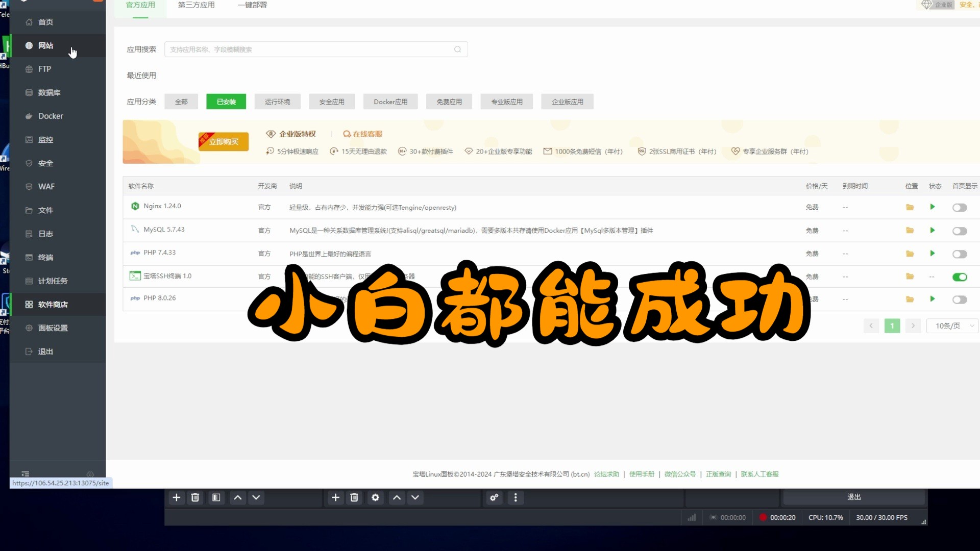
Task: Open the 10条/页 page size dropdown
Action: (x=952, y=325)
